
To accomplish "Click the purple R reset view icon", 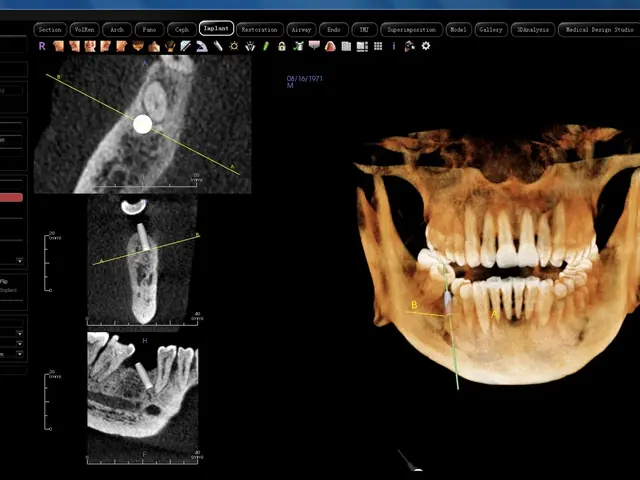I will pos(42,46).
